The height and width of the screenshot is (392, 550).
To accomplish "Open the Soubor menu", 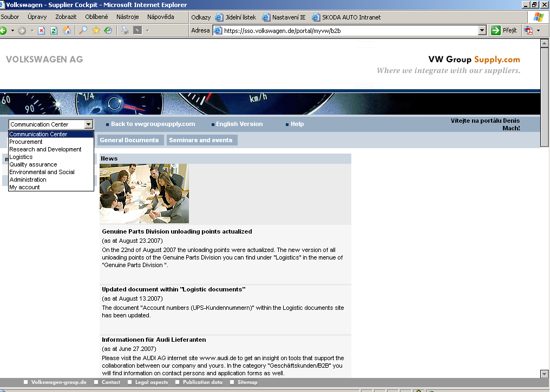I will point(10,17).
